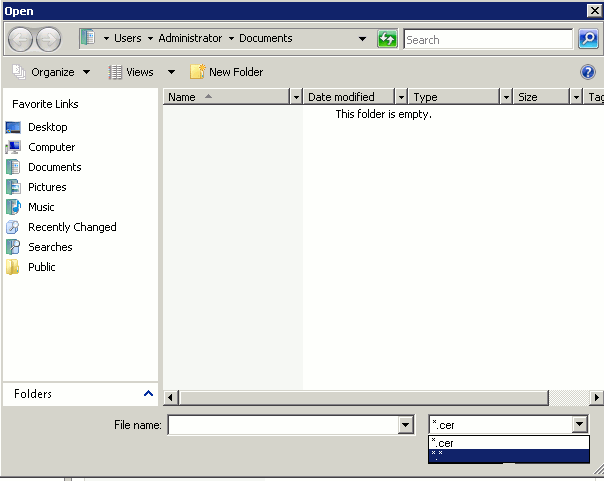Image resolution: width=604 pixels, height=481 pixels.
Task: Expand the Folders pane
Action: [x=149, y=394]
